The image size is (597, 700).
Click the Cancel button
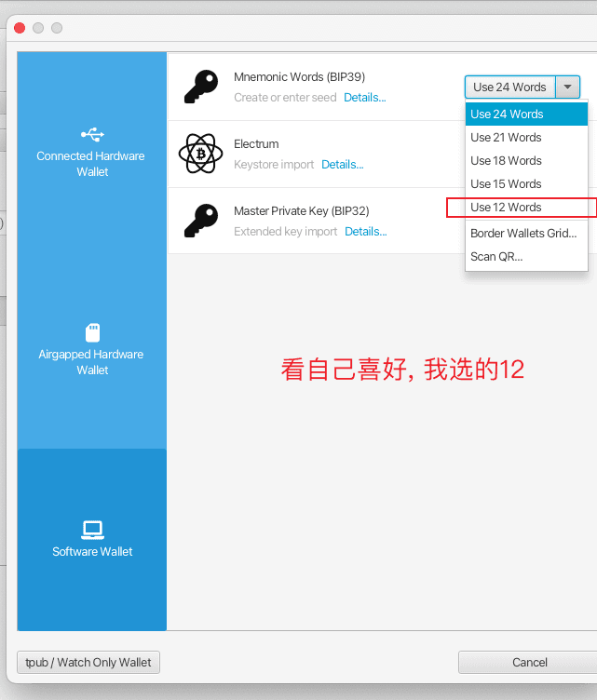pyautogui.click(x=530, y=662)
